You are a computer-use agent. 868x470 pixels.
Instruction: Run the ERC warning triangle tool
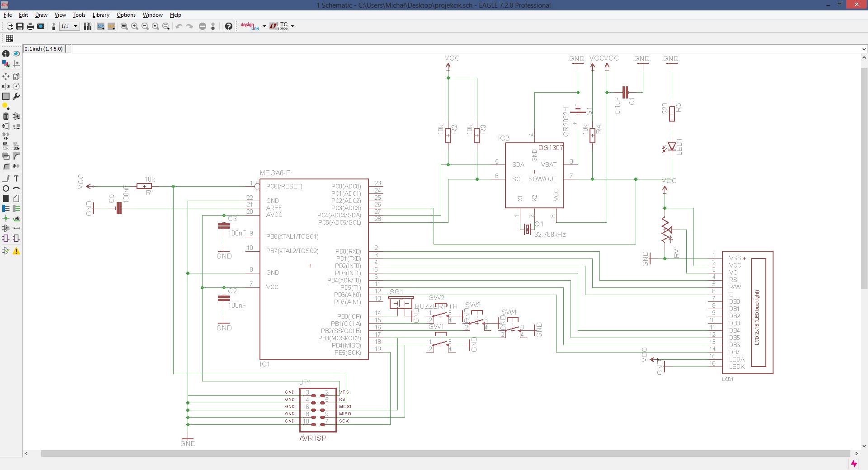pos(16,251)
